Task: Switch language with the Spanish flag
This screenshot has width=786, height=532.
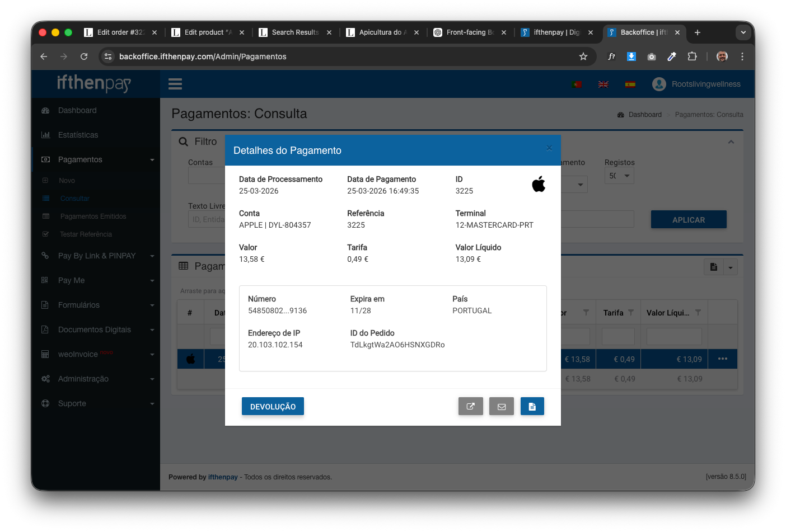Action: tap(630, 84)
